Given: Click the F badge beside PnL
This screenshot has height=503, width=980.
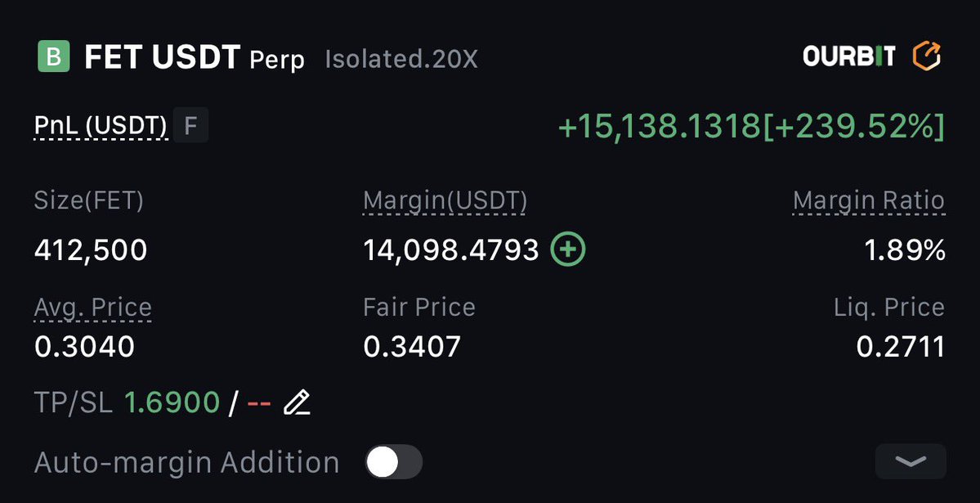Looking at the screenshot, I should [x=190, y=127].
